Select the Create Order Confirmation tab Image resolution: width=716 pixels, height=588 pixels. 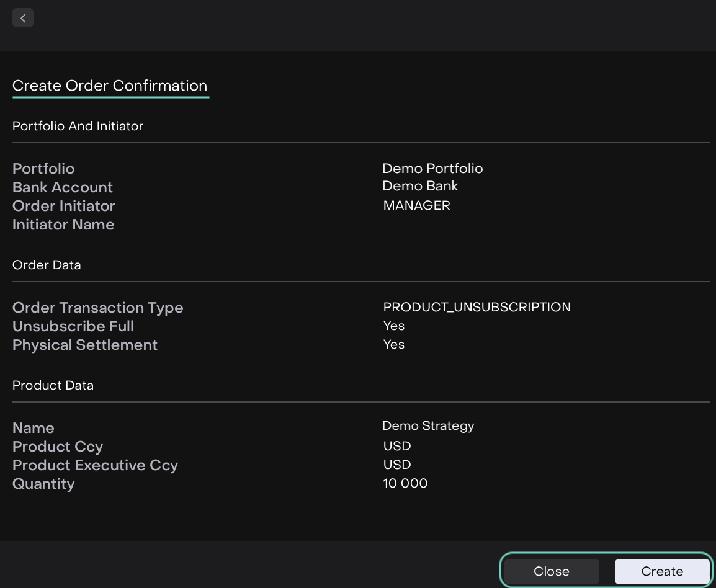pos(110,86)
